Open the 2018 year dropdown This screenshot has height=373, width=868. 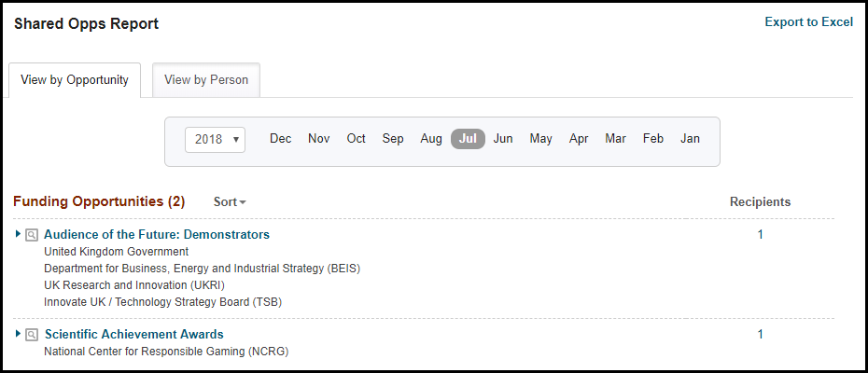coord(215,139)
